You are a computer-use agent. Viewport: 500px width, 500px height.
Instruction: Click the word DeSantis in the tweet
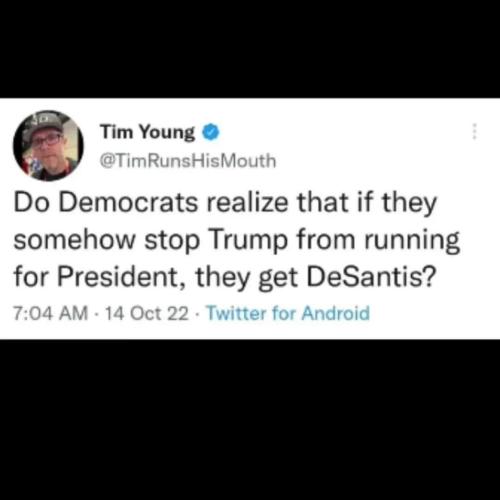coord(366,277)
